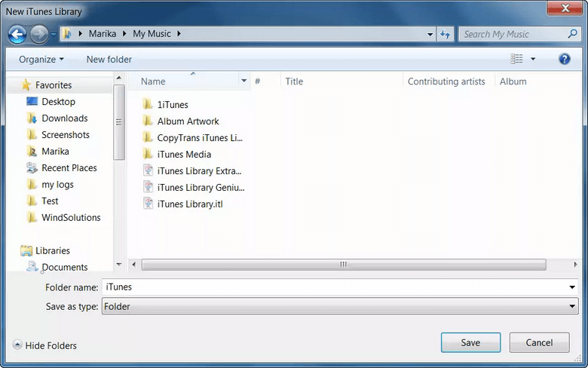Collapse the pane with Hide Folders
This screenshot has width=588, height=368.
pyautogui.click(x=44, y=345)
